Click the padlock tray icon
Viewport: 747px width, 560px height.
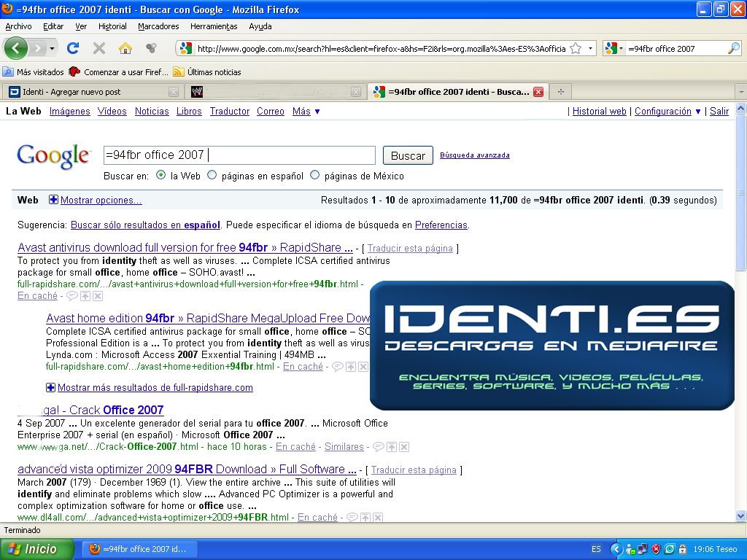coord(682,549)
